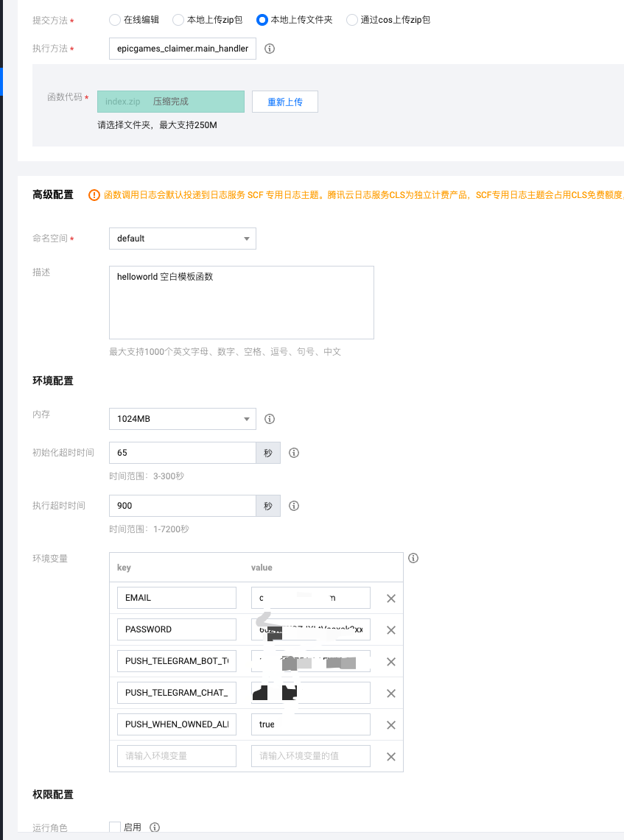Click the 执行超时时间 900 input field
The width and height of the screenshot is (624, 840).
182,506
